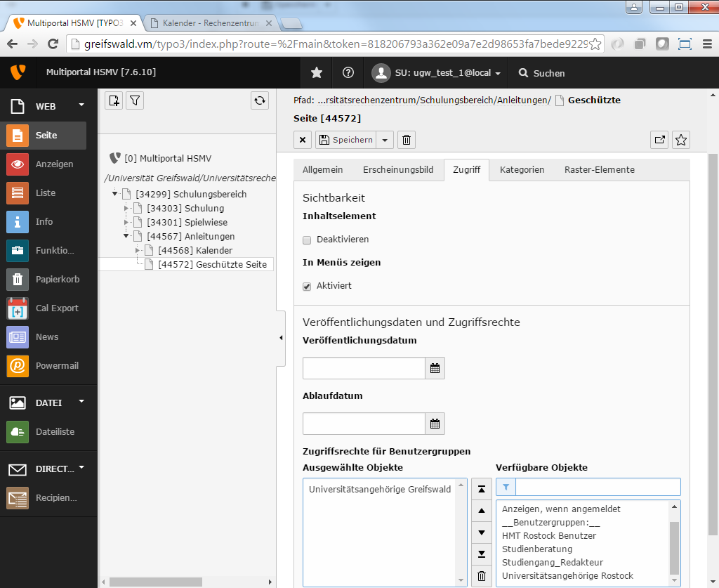Toggle the Deaktivieren checkbox
Viewport: 719px width, 588px height.
(x=307, y=240)
